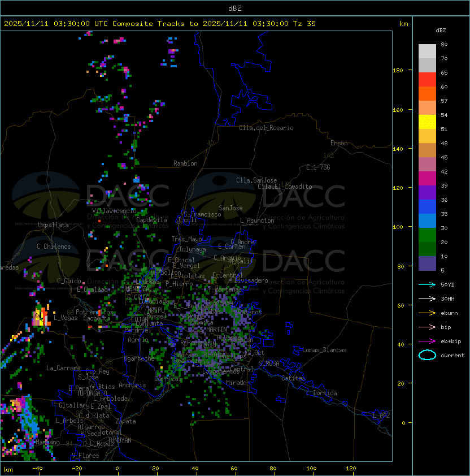Click the 100 tick on horizontal km axis
Screen dimensions: 470x476
pos(311,469)
